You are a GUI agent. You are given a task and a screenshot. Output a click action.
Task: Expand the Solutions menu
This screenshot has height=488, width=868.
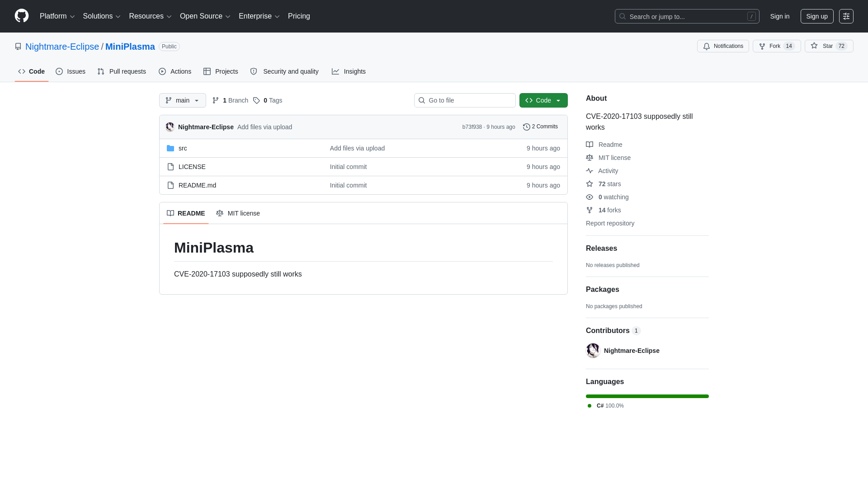pyautogui.click(x=102, y=16)
